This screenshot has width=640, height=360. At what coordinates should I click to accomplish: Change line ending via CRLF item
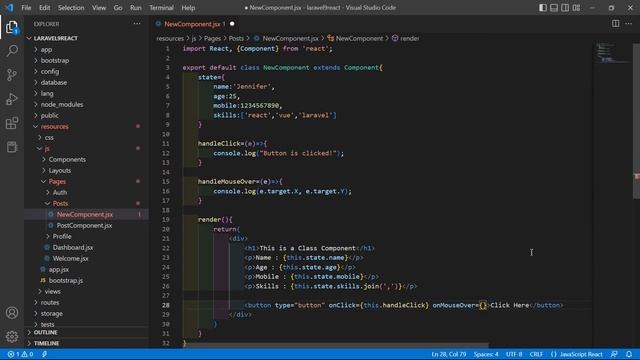[x=536, y=354]
